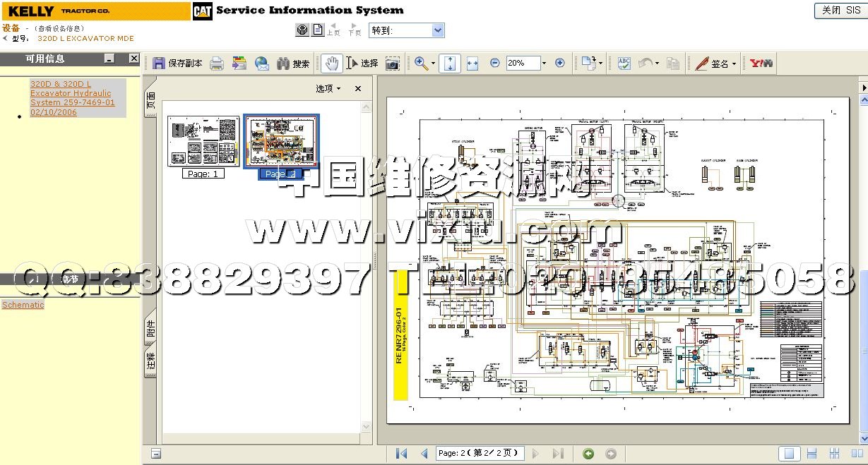Click the Print icon in the toolbar
Image resolution: width=868 pixels, height=465 pixels.
[217, 64]
